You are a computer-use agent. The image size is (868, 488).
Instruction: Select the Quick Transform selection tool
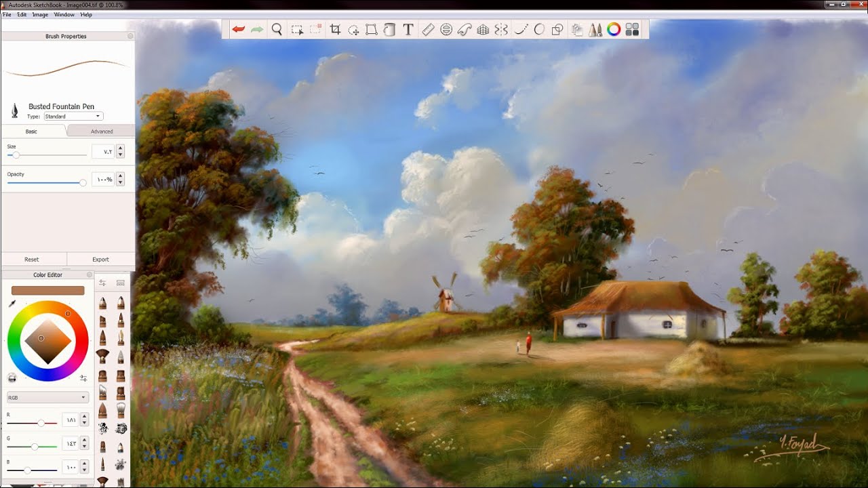[x=353, y=29]
